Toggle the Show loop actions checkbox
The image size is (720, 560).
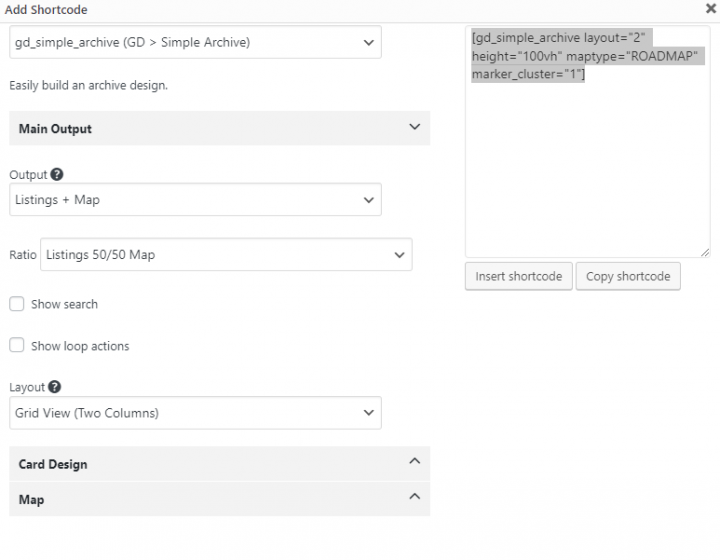(17, 346)
